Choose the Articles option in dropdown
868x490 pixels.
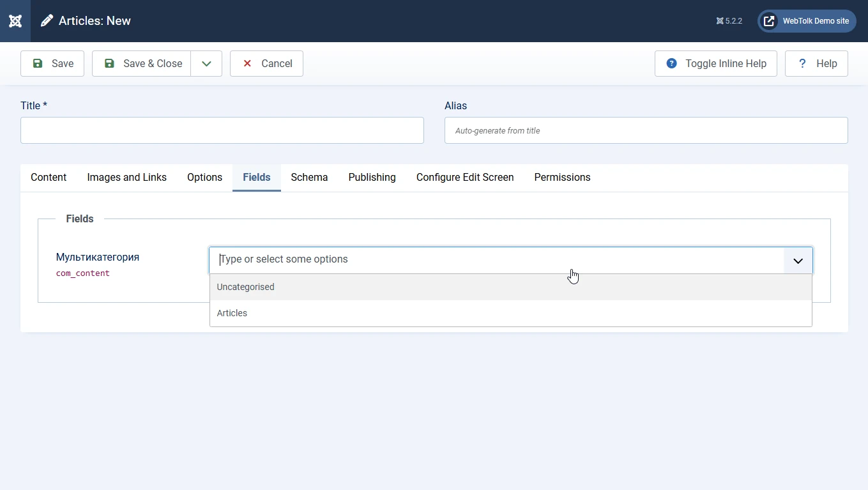[511, 313]
